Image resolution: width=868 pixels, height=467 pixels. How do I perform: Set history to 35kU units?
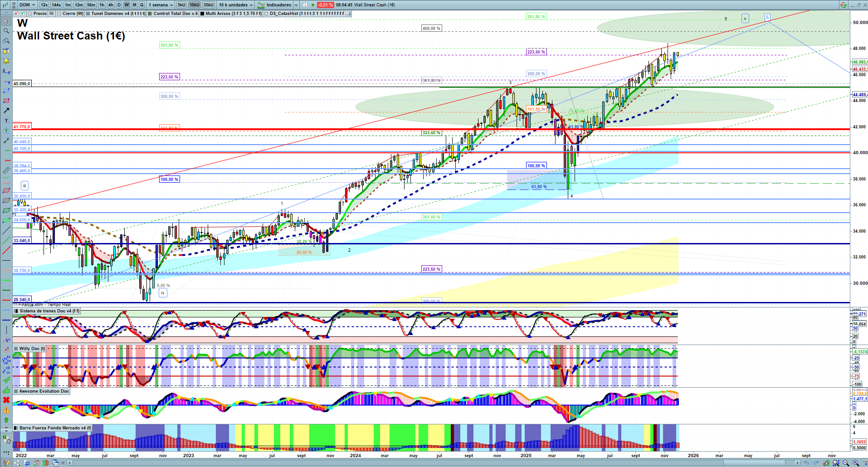point(209,5)
